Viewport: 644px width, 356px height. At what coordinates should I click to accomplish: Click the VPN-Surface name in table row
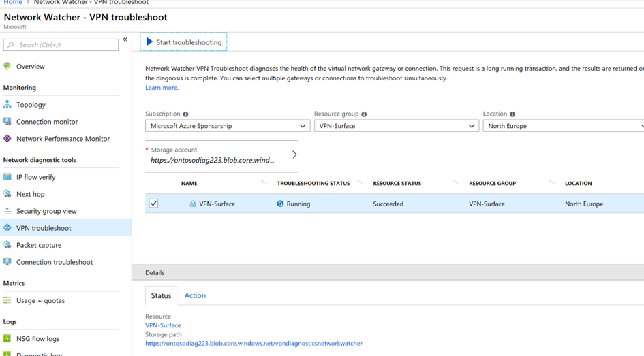pyautogui.click(x=217, y=204)
